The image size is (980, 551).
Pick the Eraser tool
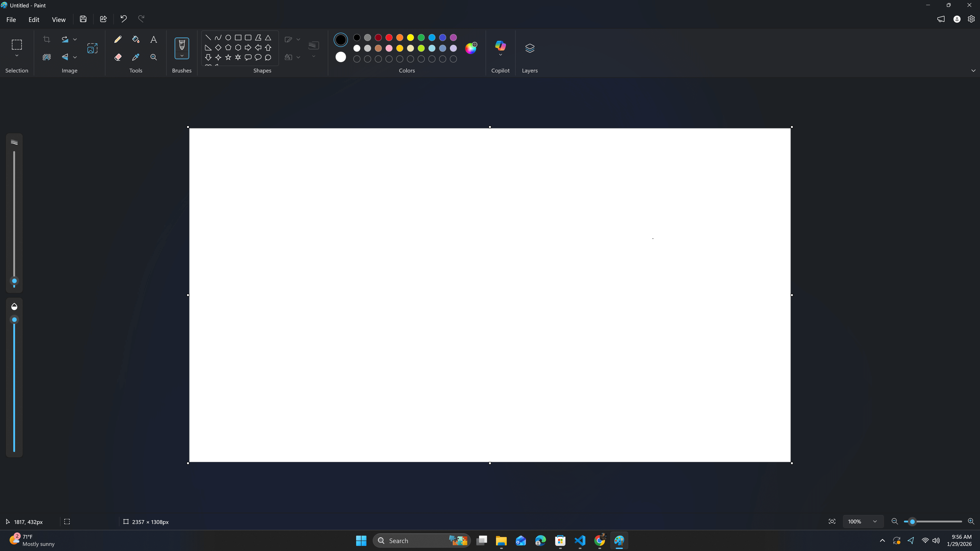coord(118,57)
